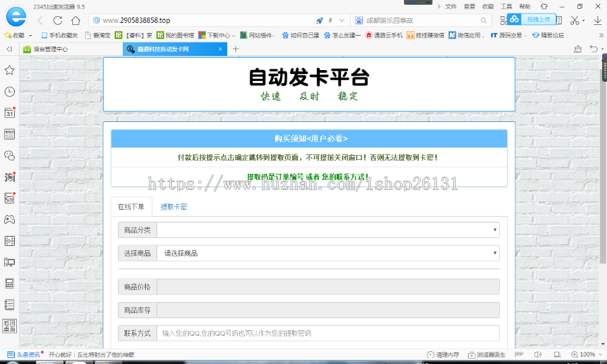Viewport: 607px width, 364px height.
Task: Click the rocket acceleration icon in address bar
Action: (320, 20)
